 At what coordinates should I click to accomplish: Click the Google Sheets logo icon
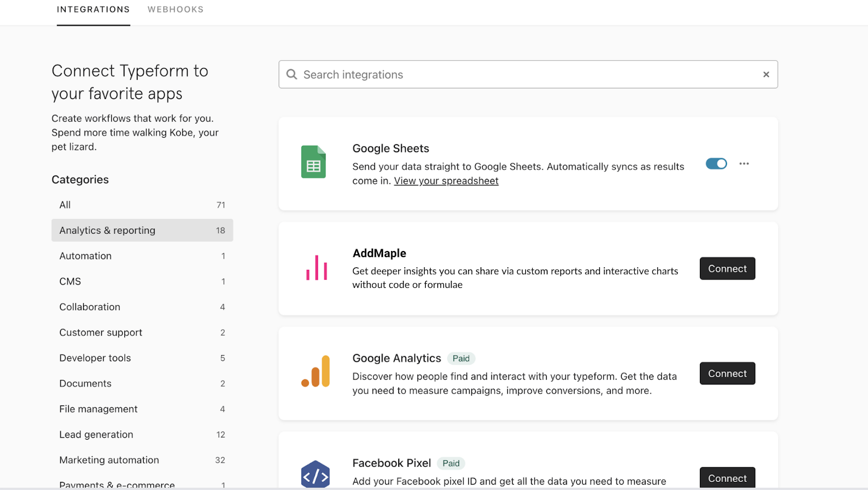(314, 162)
